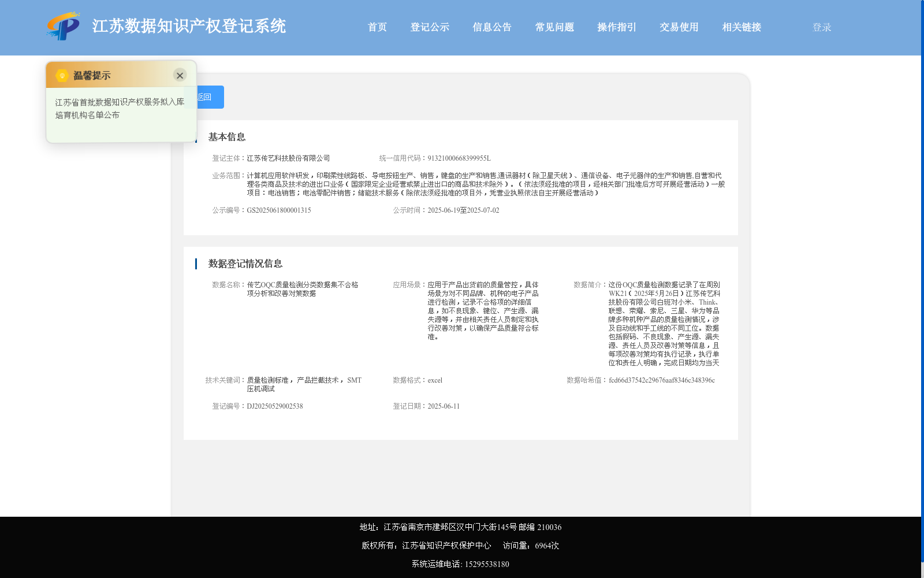
Task: Open the 登记公示 menu item
Action: coord(430,27)
